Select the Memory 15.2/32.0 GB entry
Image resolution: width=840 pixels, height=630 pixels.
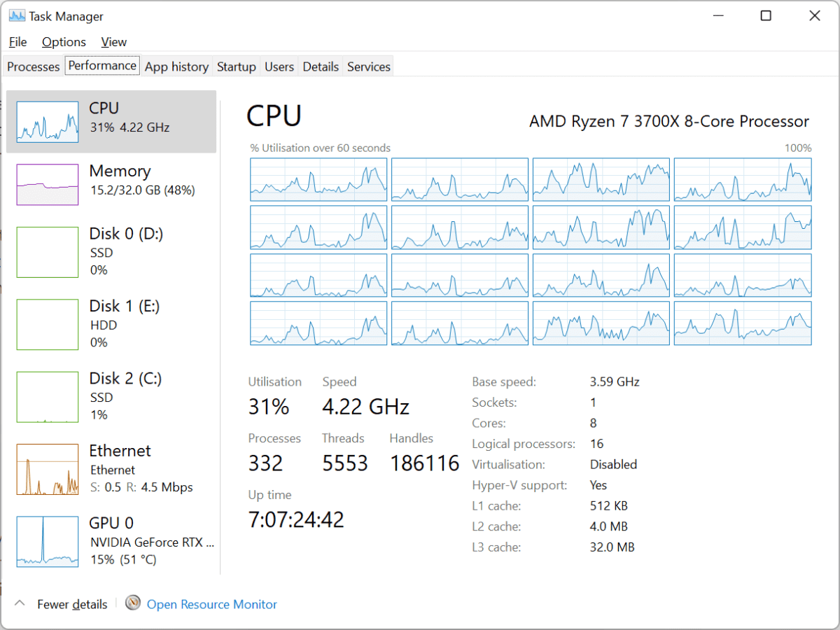click(111, 185)
